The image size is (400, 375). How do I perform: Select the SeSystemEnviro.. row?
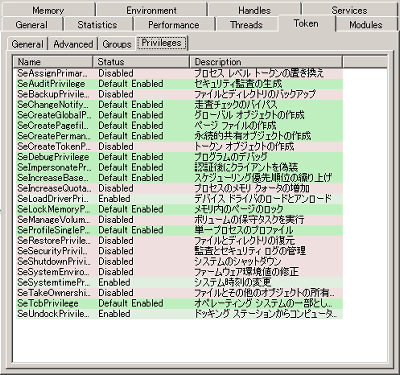(x=179, y=272)
